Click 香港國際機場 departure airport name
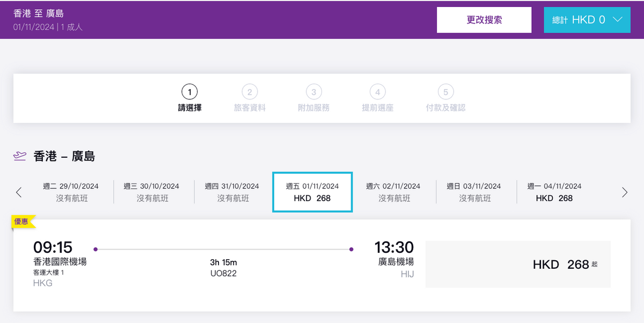The image size is (644, 323). coord(60,262)
